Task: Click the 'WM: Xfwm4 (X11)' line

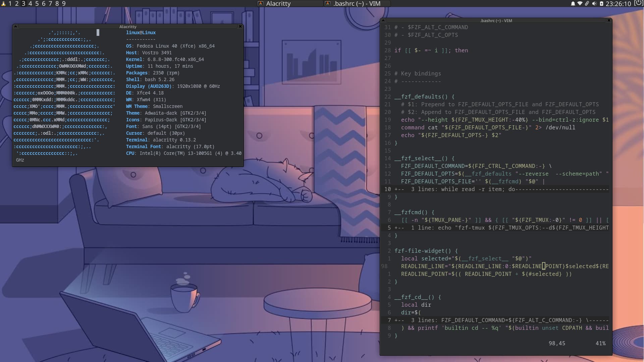Action: [x=146, y=100]
